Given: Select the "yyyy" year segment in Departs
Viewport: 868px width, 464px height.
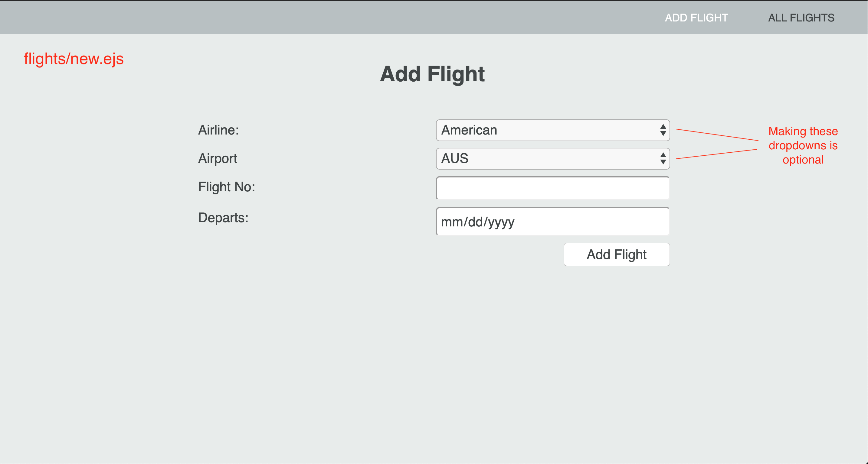Looking at the screenshot, I should coord(501,222).
